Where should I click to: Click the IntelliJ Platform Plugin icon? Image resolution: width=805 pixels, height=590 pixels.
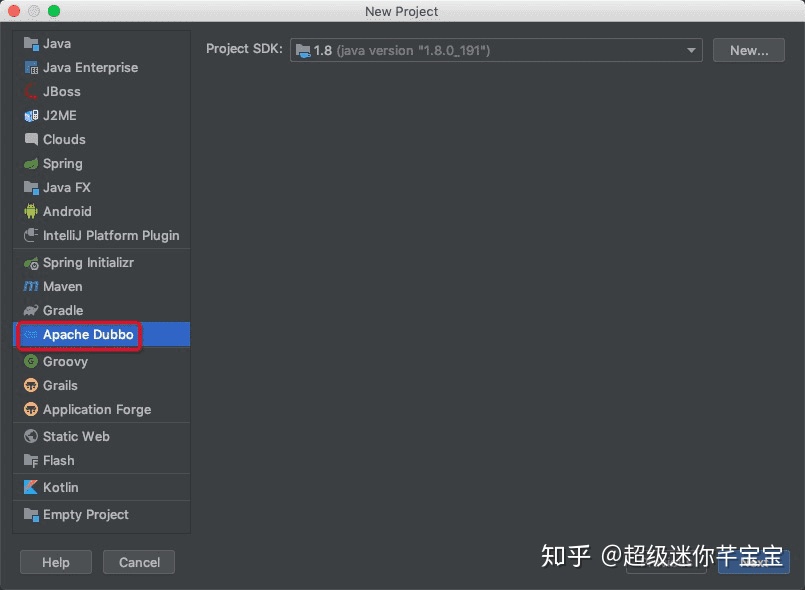(31, 235)
